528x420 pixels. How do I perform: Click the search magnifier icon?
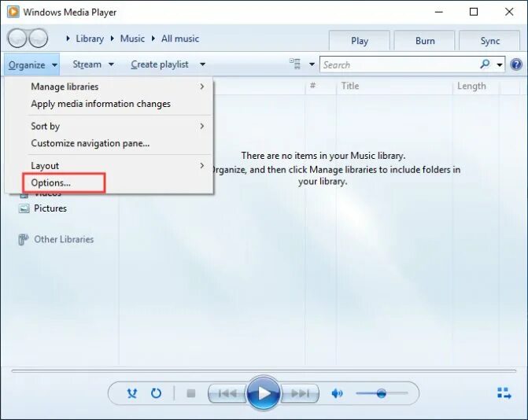[485, 64]
